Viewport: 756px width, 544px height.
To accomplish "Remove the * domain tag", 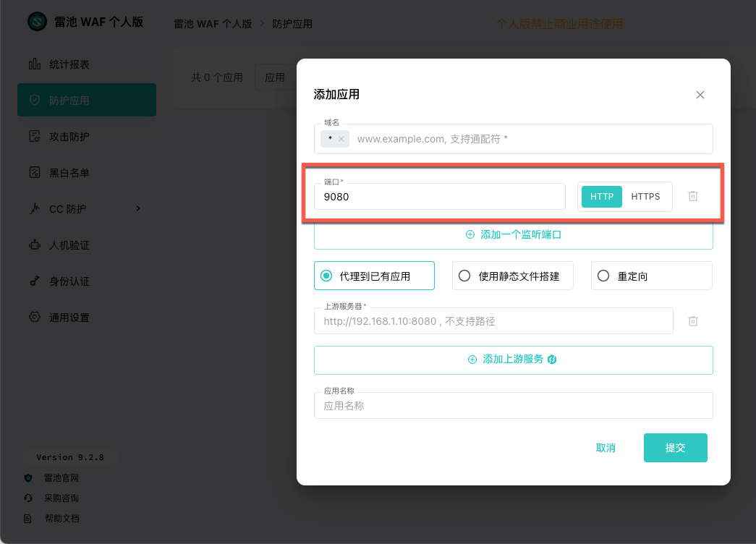I will pos(341,139).
